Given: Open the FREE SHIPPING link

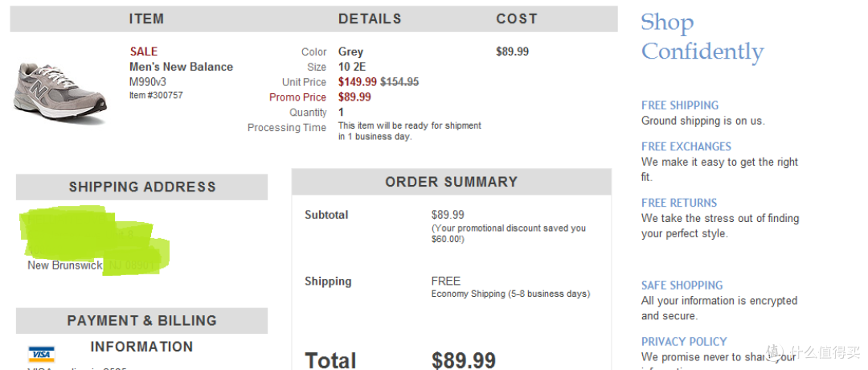Looking at the screenshot, I should pos(680,105).
